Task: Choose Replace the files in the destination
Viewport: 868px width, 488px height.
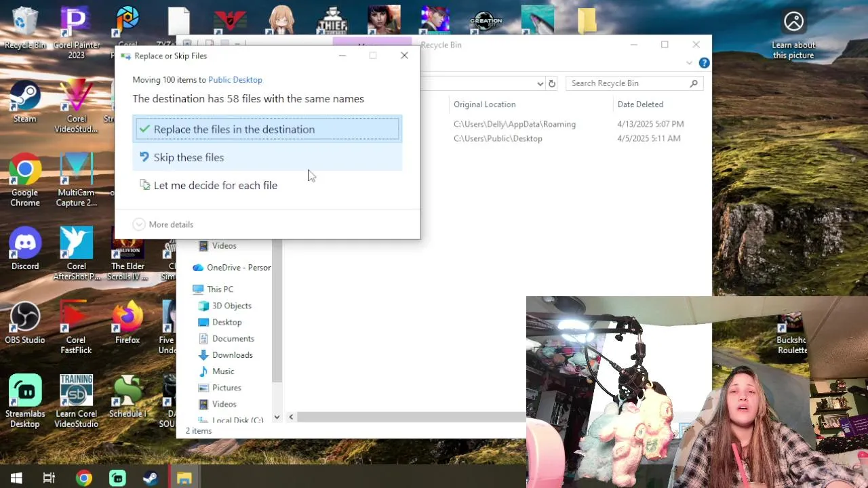Action: (267, 129)
